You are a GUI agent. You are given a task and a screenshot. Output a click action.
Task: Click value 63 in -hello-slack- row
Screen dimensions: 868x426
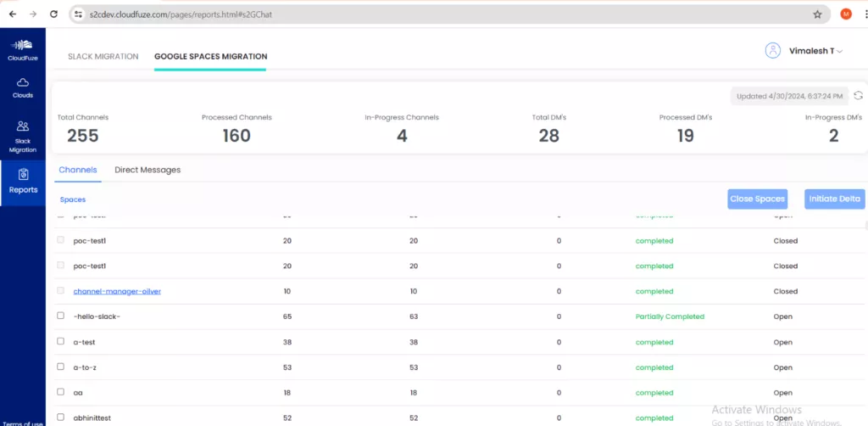click(414, 317)
